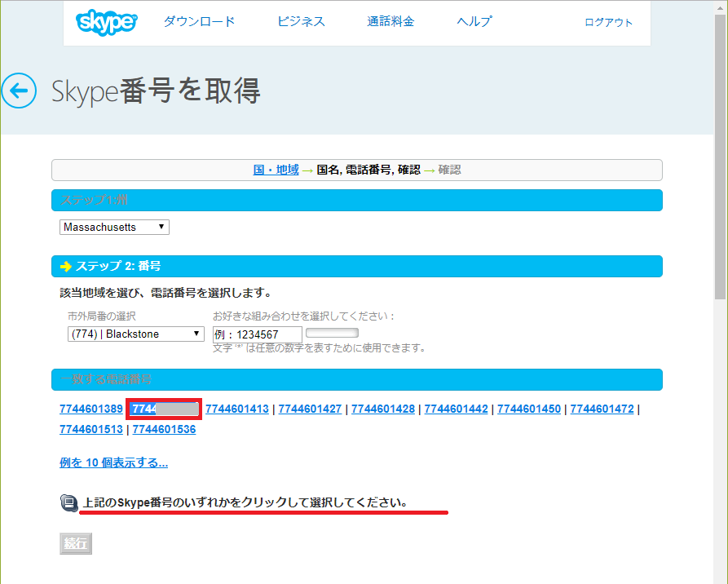Open the ヘルプ menu item
This screenshot has width=728, height=584.
(x=474, y=21)
